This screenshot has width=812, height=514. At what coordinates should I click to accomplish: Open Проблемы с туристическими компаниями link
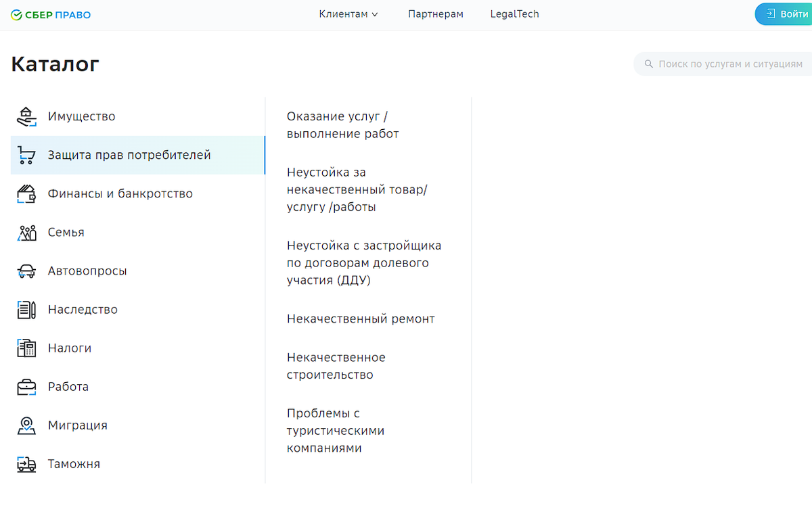click(336, 431)
